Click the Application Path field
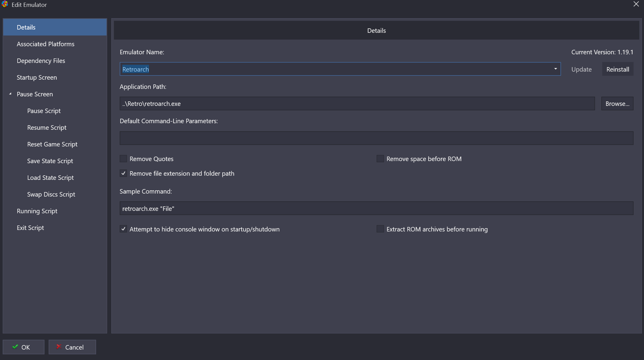Screen dimensions: 644x360 pos(357,103)
